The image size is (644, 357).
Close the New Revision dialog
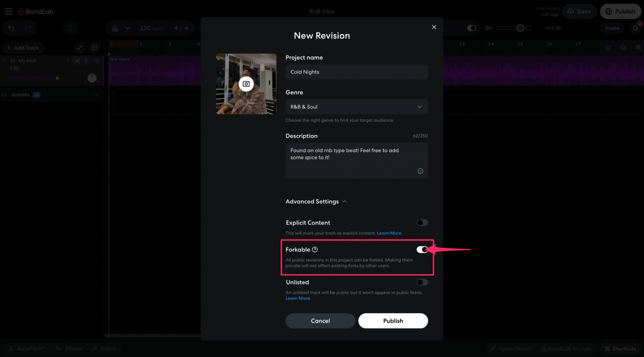[434, 27]
